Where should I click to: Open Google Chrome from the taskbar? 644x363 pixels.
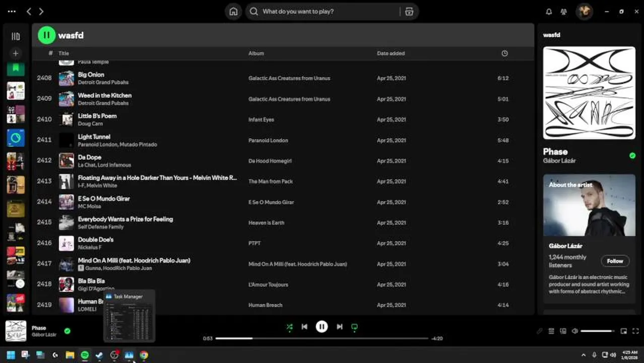[x=144, y=355]
